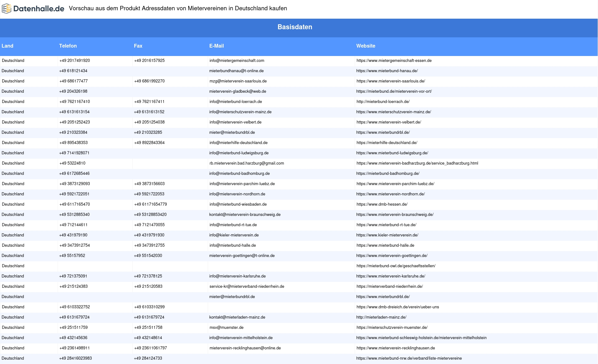Click phone number +49 712144611
Viewport: 598px width, 364px height.
(x=74, y=225)
